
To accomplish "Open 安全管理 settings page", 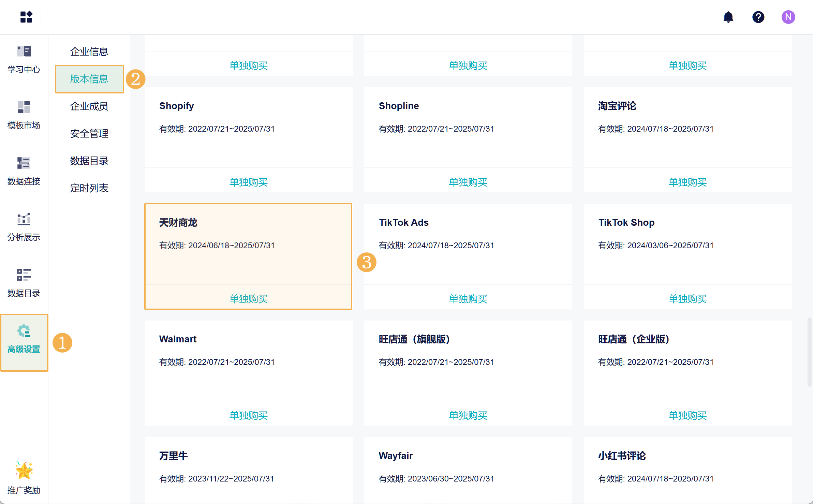I will (x=89, y=133).
